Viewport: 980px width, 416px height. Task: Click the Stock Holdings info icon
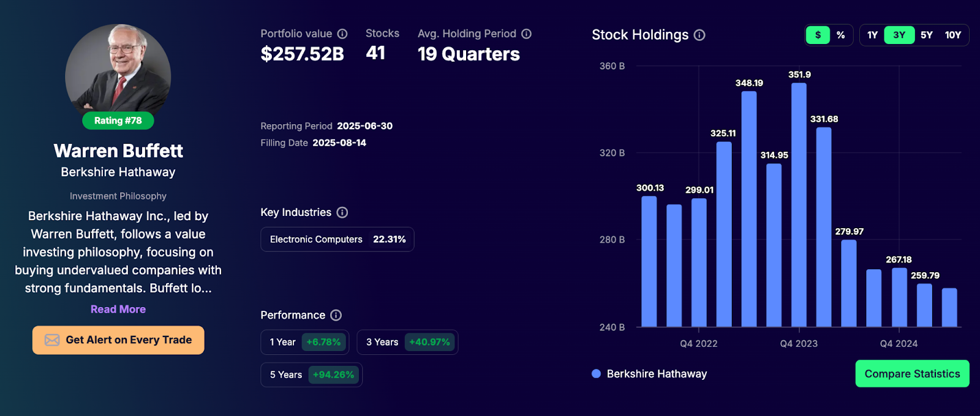click(x=699, y=35)
